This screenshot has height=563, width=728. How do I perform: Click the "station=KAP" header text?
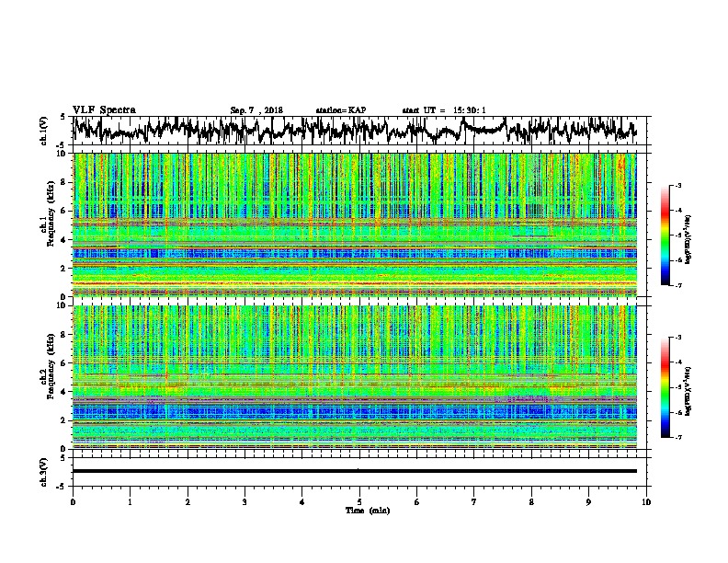(341, 110)
